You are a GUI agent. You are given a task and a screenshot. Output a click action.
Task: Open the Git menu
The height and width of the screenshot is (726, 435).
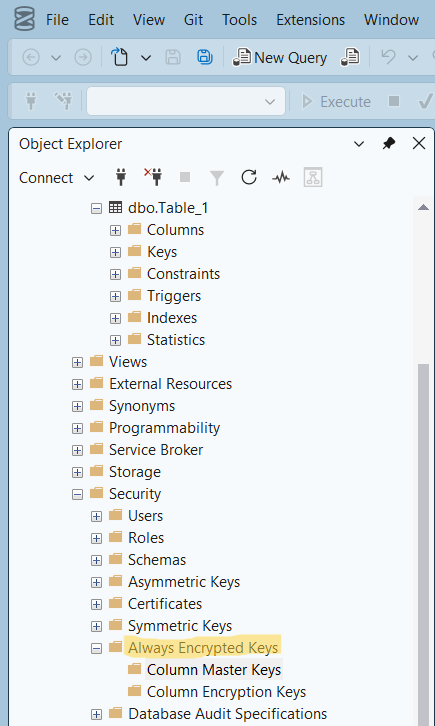click(193, 20)
